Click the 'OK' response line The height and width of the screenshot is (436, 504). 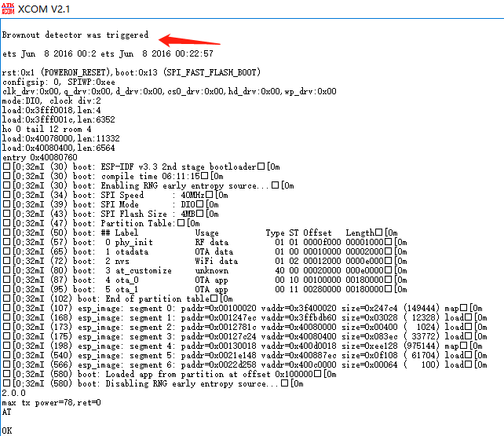coord(7,431)
